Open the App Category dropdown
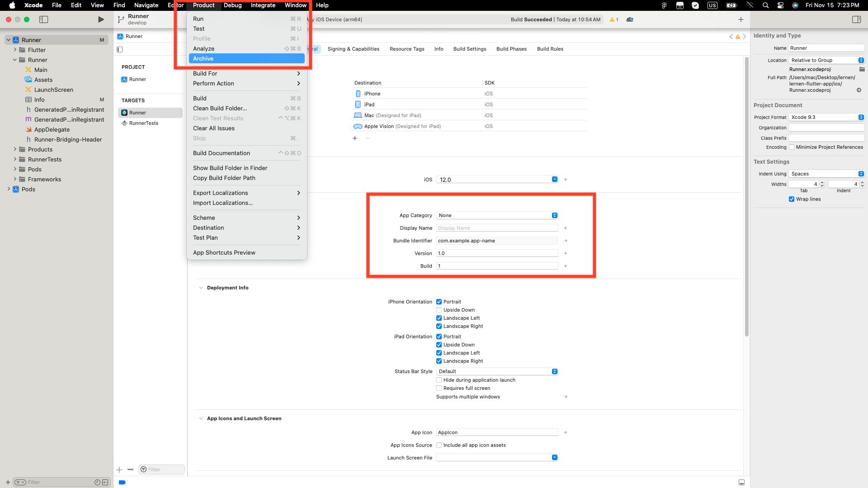The height and width of the screenshot is (488, 868). point(497,215)
